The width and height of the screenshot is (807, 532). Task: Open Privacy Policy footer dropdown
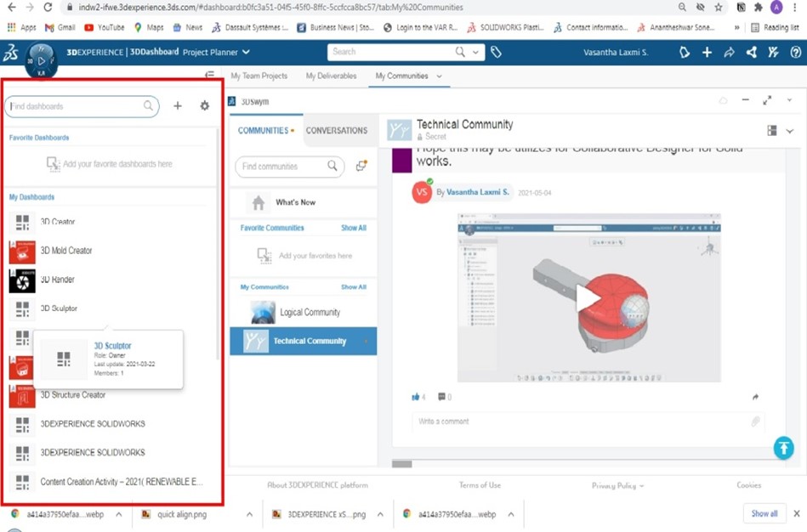[617, 485]
